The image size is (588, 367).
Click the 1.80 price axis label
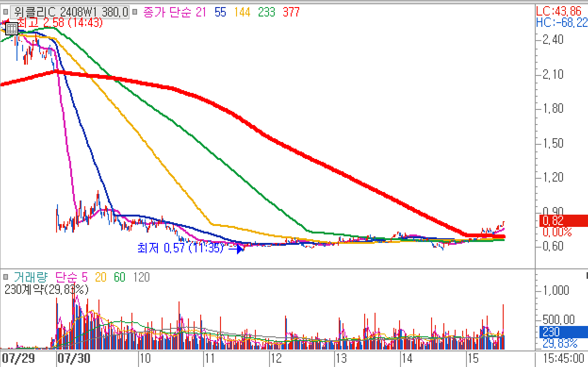tap(553, 108)
